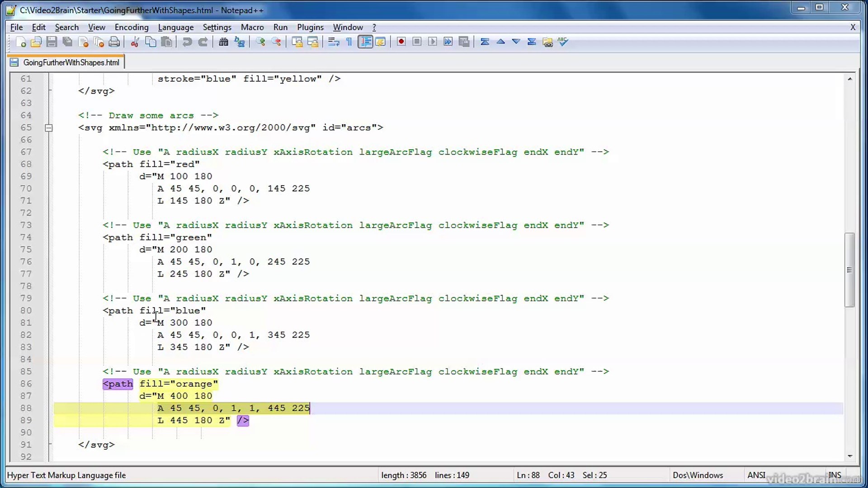Zoom in using the magnifier icon
Screen dimensions: 868x488
coord(260,42)
